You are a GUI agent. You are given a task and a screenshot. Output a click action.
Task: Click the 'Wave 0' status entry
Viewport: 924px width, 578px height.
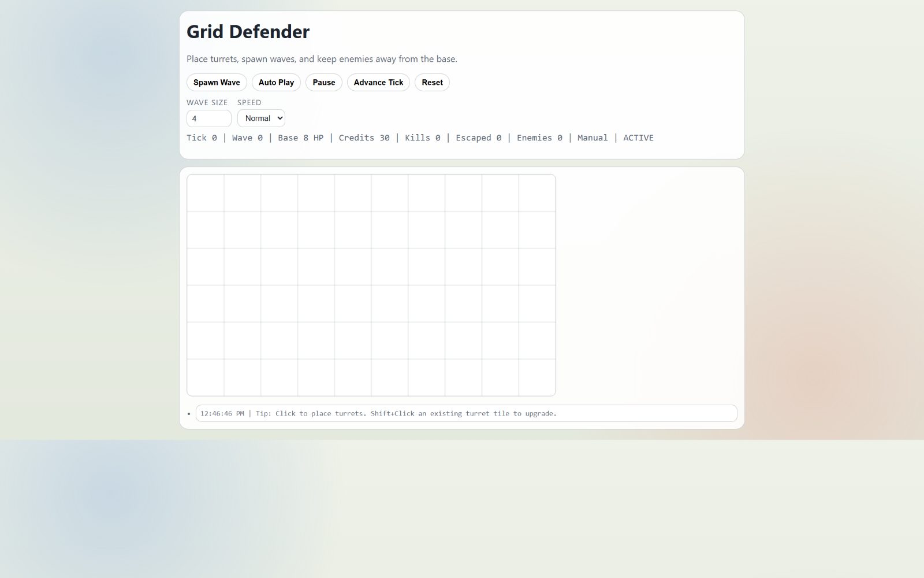coord(247,138)
